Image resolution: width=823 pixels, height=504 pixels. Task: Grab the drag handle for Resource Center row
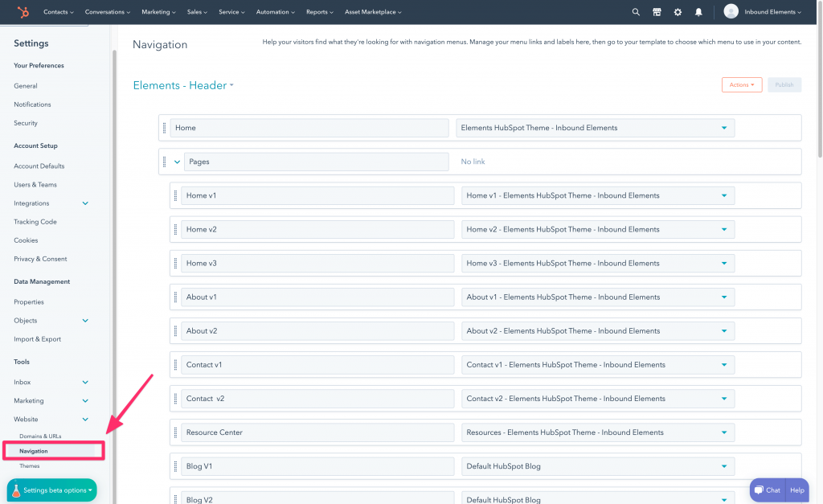[175, 432]
